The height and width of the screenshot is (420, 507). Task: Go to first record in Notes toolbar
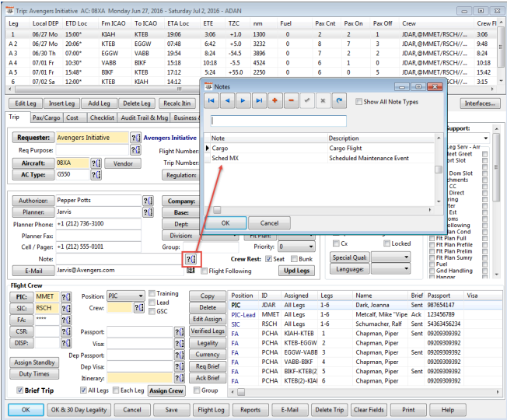click(212, 101)
